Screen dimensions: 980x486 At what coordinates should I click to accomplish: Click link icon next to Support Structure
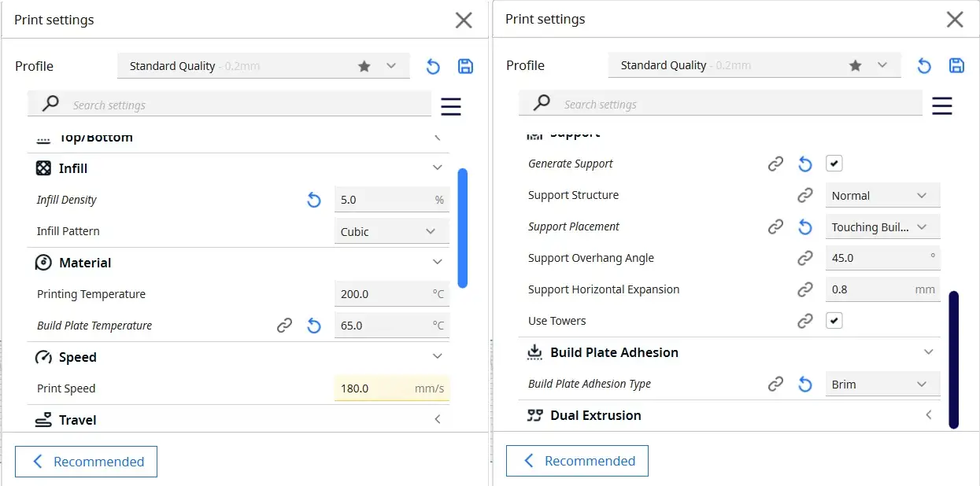(804, 195)
